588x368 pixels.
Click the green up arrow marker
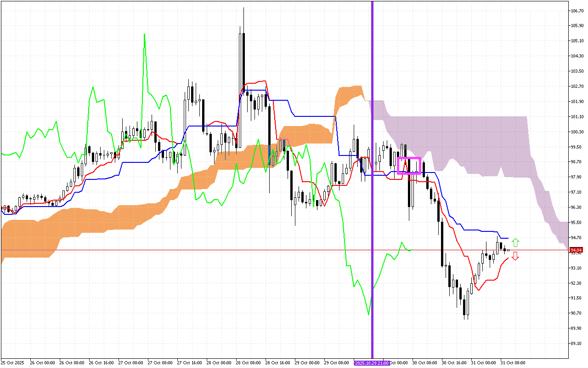(515, 242)
